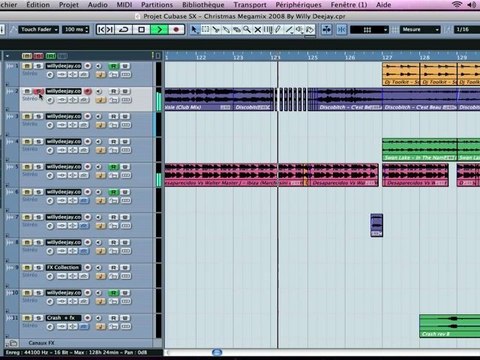Go to next marker button

pos(110,30)
